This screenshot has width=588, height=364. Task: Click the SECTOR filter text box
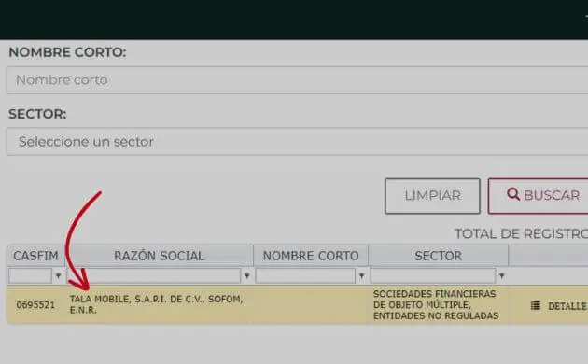(x=433, y=276)
